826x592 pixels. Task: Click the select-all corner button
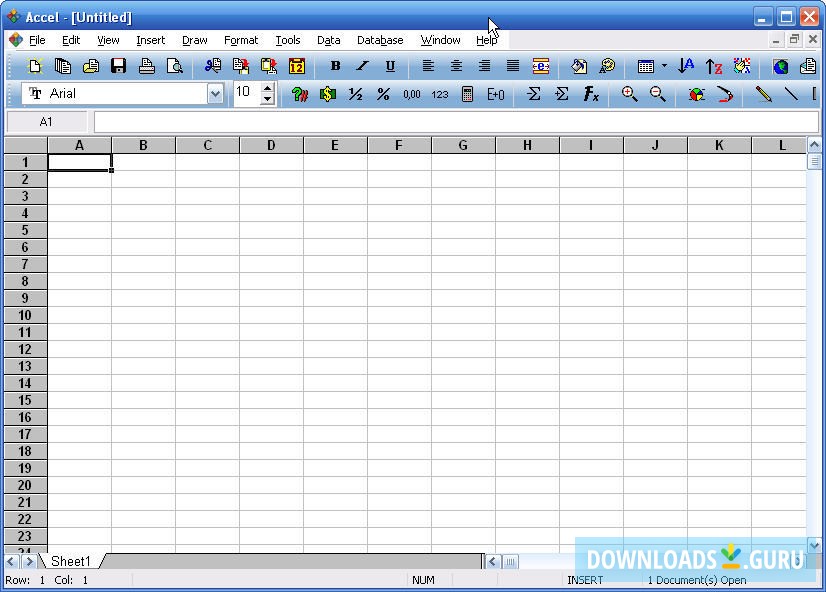pyautogui.click(x=25, y=145)
